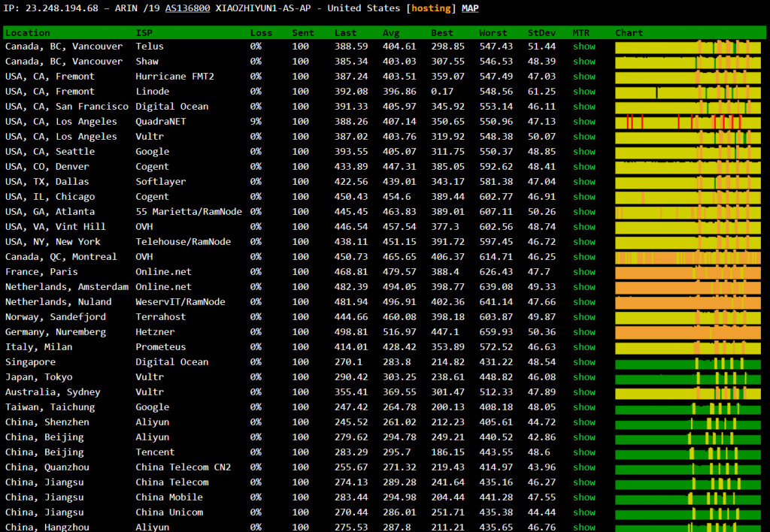The image size is (770, 532).
Task: Show MTR for Atlanta 55 Marietta/RamNode row
Action: click(x=584, y=212)
